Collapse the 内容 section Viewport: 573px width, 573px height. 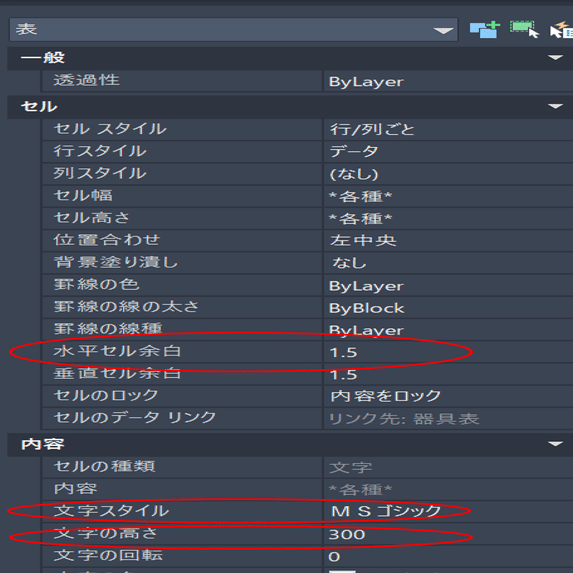tap(555, 444)
